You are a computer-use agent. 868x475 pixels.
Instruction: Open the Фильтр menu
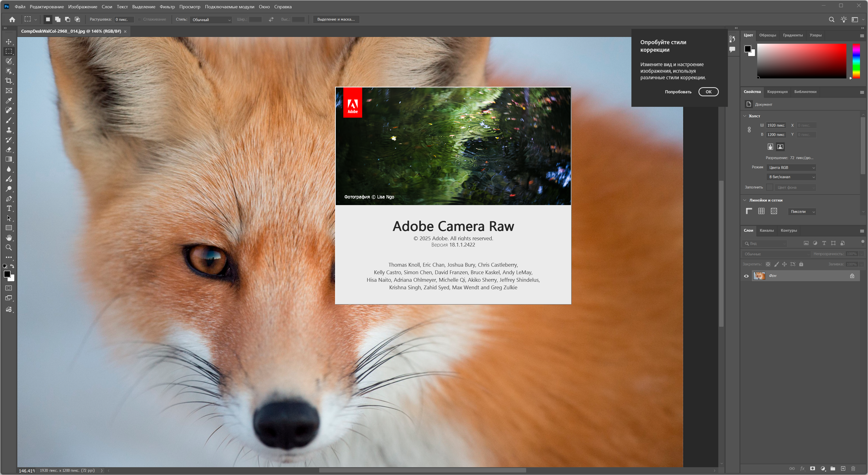167,7
